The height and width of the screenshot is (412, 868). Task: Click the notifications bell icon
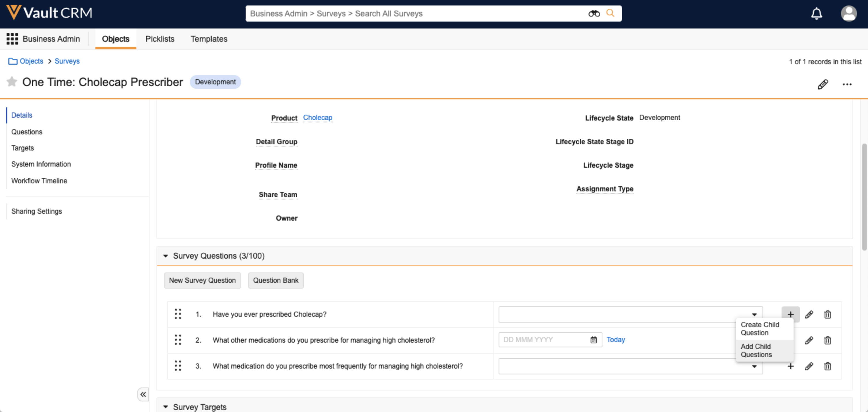[816, 14]
